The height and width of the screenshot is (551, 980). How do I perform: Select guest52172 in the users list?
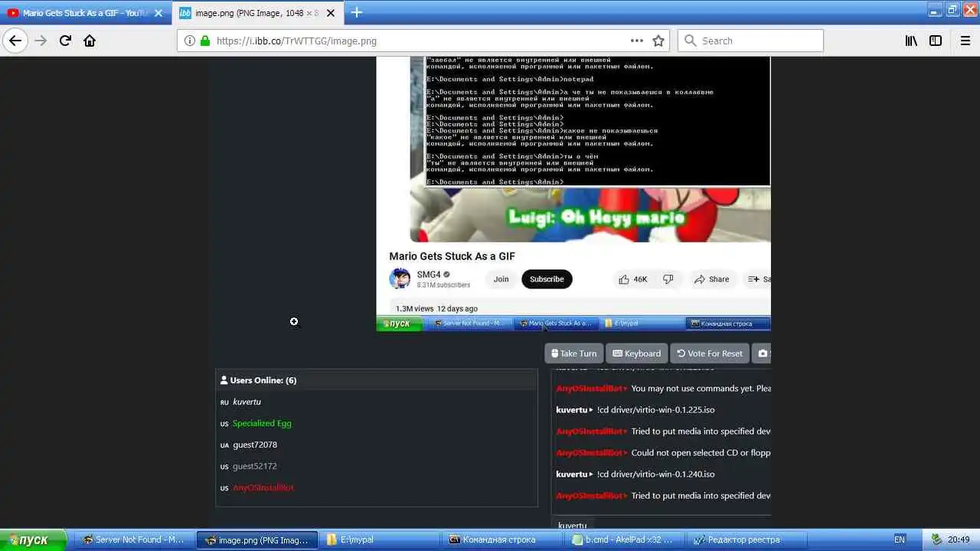(x=255, y=466)
